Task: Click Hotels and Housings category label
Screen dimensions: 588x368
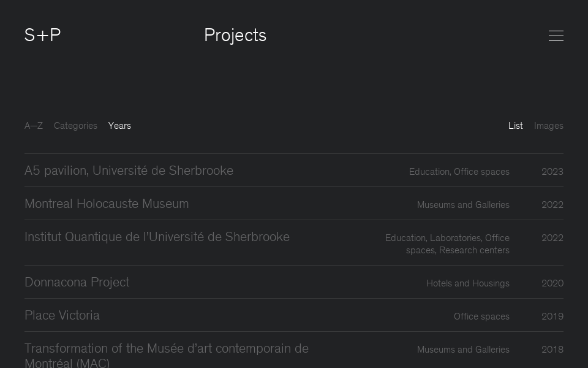Action: click(467, 283)
